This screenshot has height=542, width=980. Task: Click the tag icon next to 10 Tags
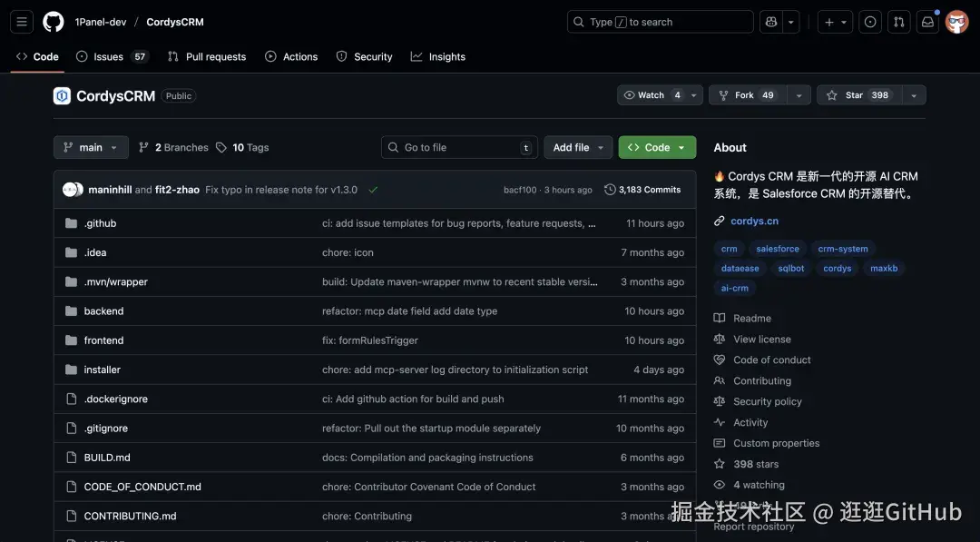coord(221,148)
